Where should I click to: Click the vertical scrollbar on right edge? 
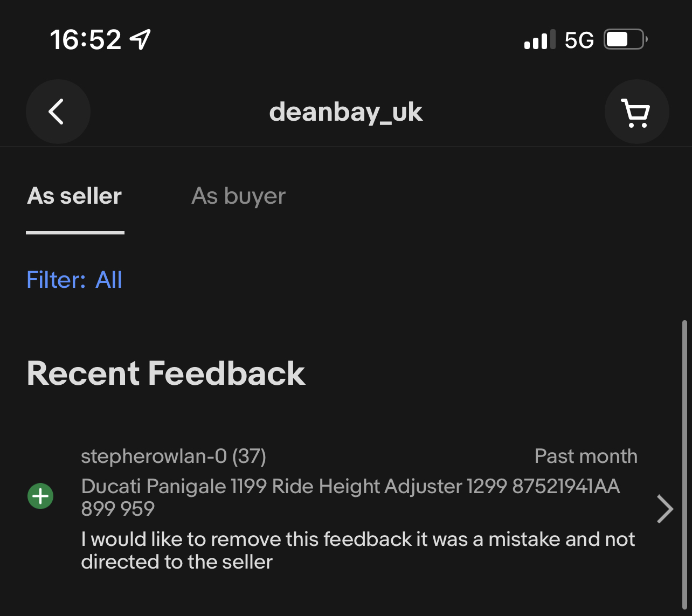click(x=684, y=463)
